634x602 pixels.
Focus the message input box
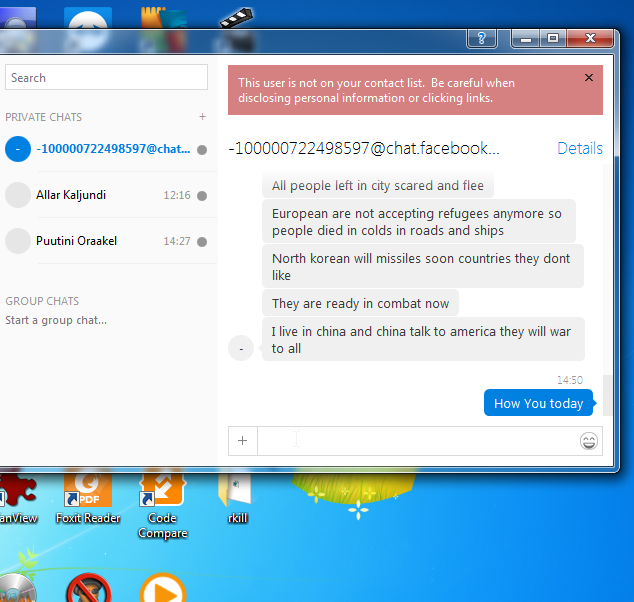[x=418, y=441]
